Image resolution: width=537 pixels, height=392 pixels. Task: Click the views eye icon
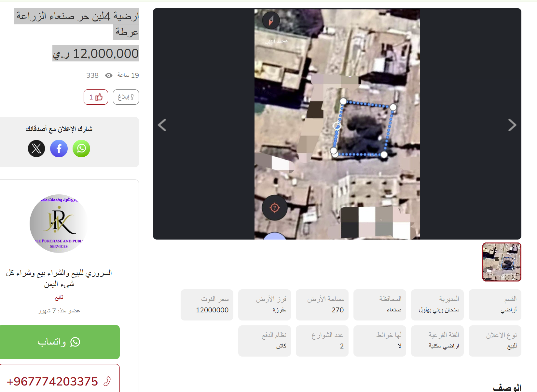tap(109, 75)
